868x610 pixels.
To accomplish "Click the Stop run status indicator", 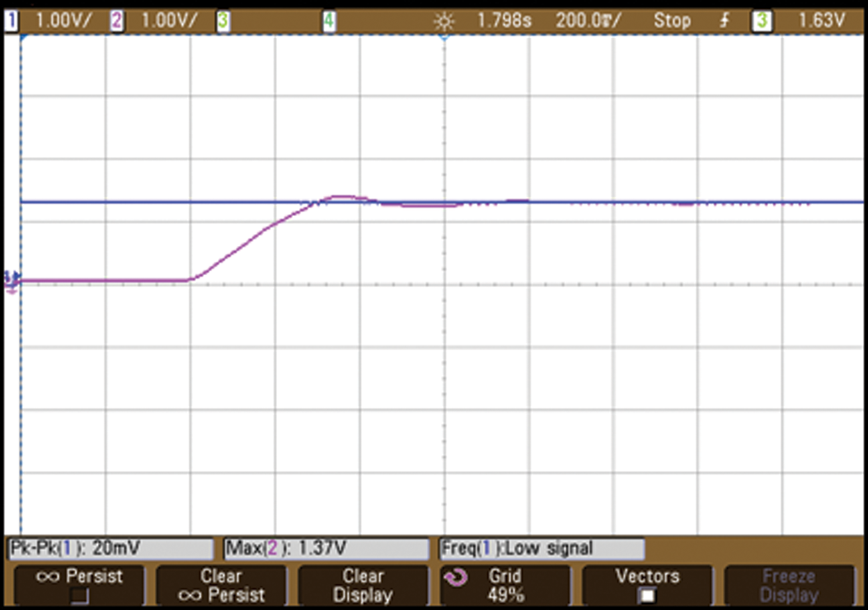I will [x=671, y=21].
